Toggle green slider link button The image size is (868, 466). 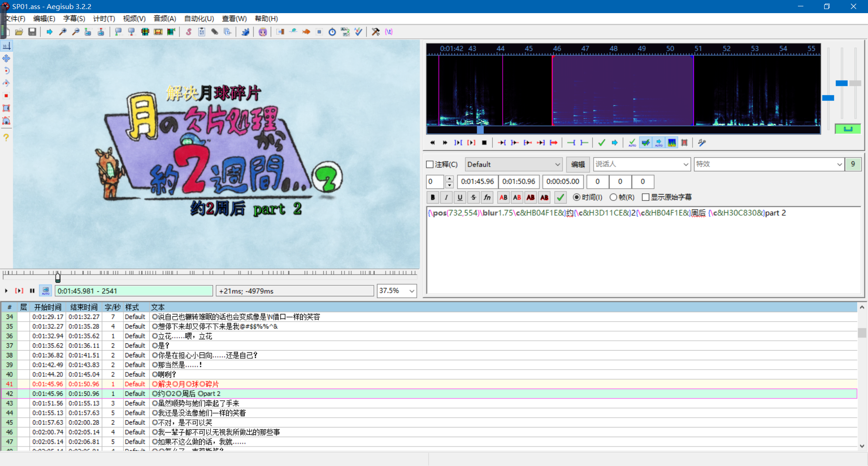848,129
